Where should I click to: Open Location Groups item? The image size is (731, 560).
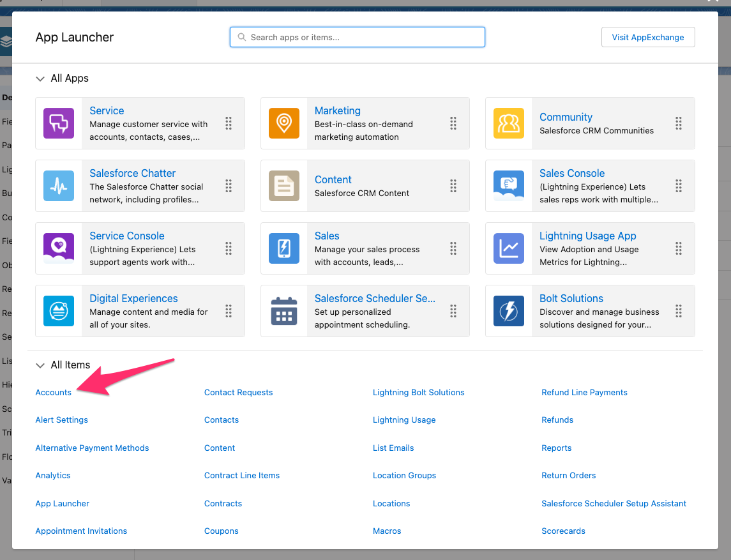[x=404, y=475]
